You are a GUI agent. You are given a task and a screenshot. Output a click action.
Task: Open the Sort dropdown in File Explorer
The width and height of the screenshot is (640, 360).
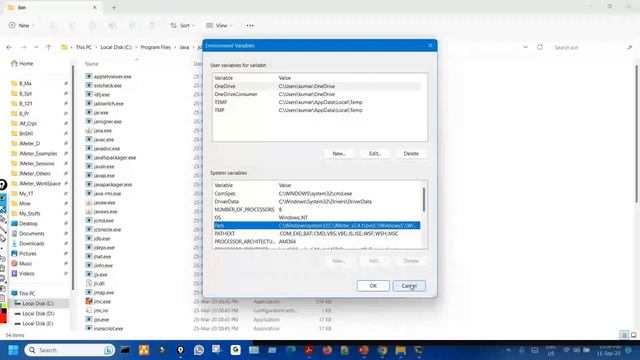(182, 25)
